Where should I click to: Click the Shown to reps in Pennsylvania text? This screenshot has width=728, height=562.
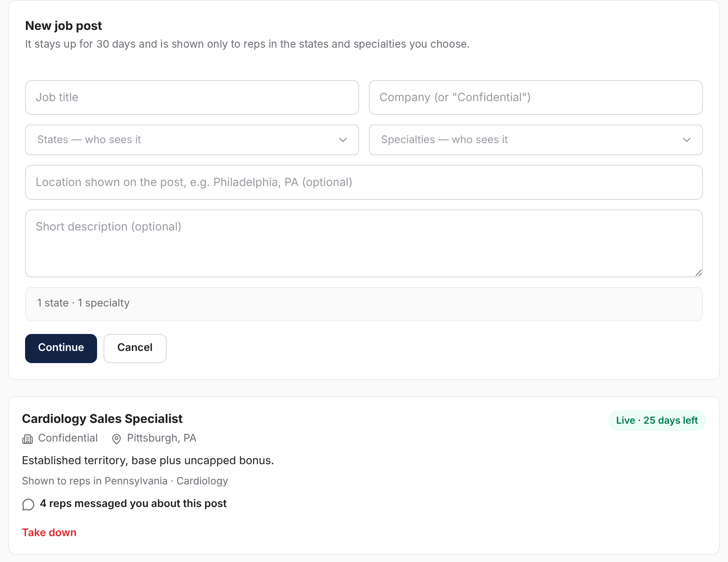125,481
